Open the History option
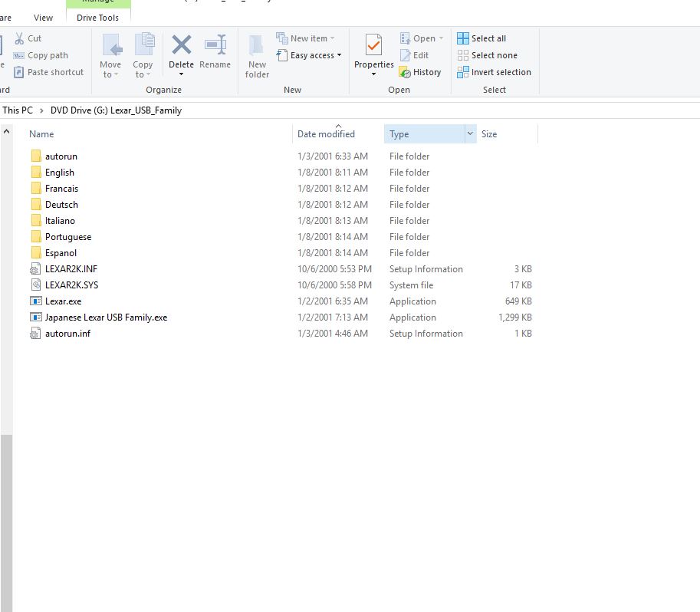Viewport: 700px width, 612px height. click(420, 72)
